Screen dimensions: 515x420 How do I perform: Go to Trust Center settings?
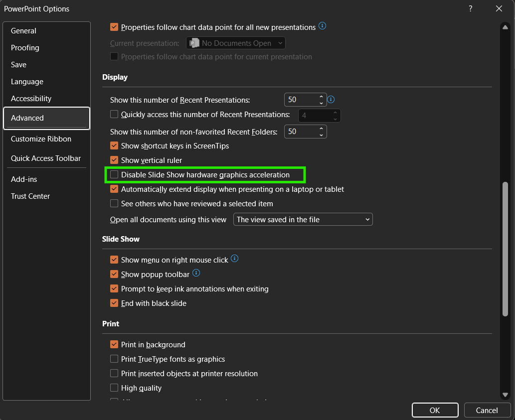pyautogui.click(x=47, y=196)
